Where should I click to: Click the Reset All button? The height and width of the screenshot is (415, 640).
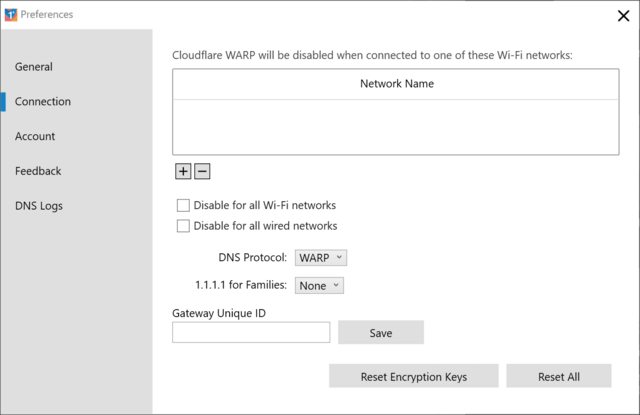tap(558, 377)
